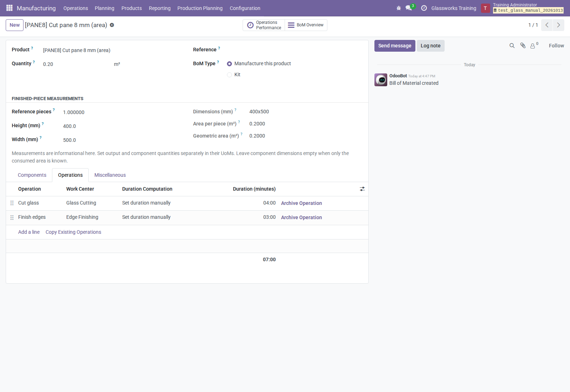
Task: Switch company via Glassworks Training
Action: pos(454,8)
